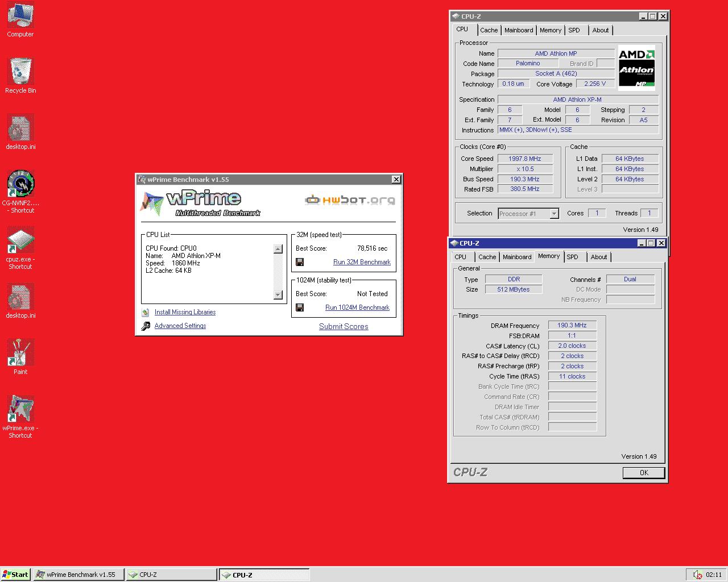The image size is (728, 582).
Task: Click the Package field Socket A (462)
Action: coord(556,73)
